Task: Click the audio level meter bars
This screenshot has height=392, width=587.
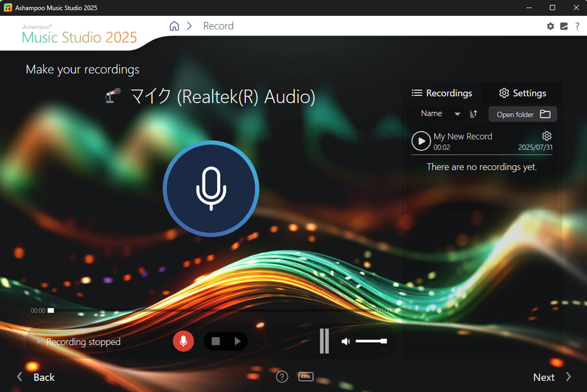Action: point(324,341)
